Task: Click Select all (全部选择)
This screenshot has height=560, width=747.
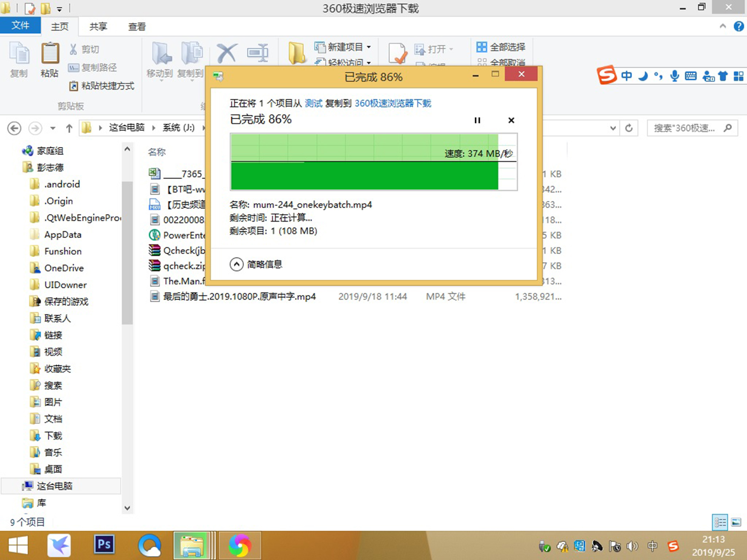Action: tap(501, 47)
